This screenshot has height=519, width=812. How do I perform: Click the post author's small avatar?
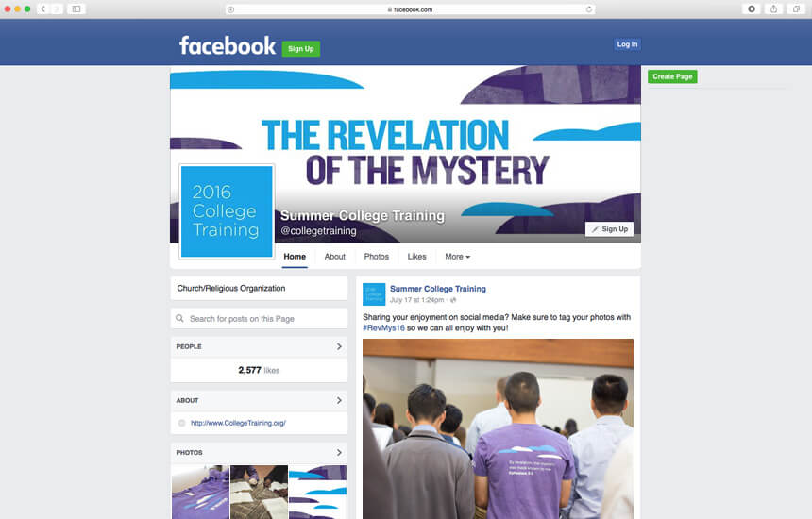click(x=374, y=293)
